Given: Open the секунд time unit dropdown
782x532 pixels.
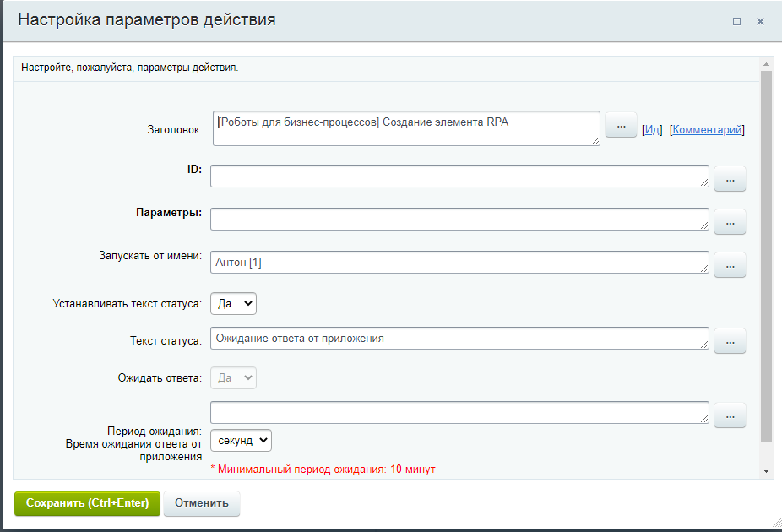Looking at the screenshot, I should (241, 440).
